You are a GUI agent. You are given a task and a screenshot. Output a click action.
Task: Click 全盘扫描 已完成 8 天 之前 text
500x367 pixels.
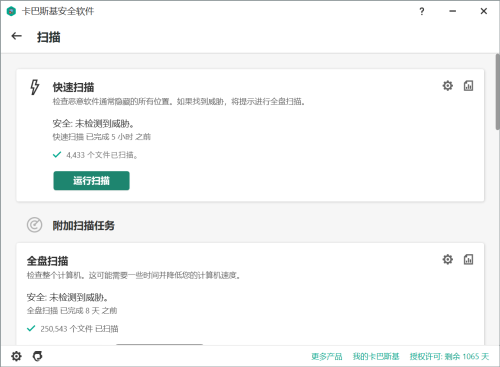point(72,311)
